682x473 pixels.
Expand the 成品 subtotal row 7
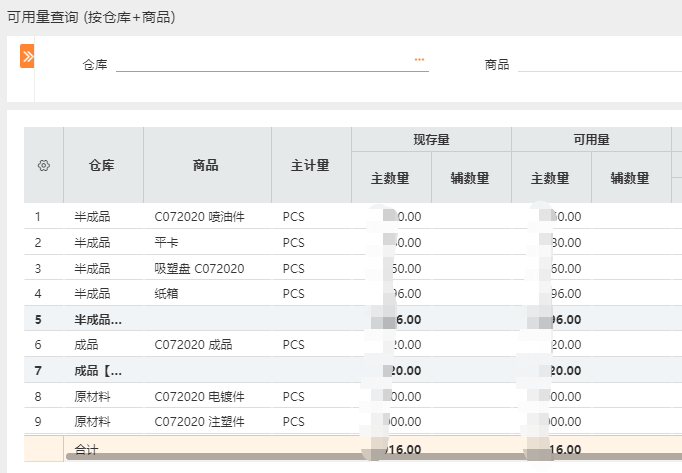pos(98,371)
